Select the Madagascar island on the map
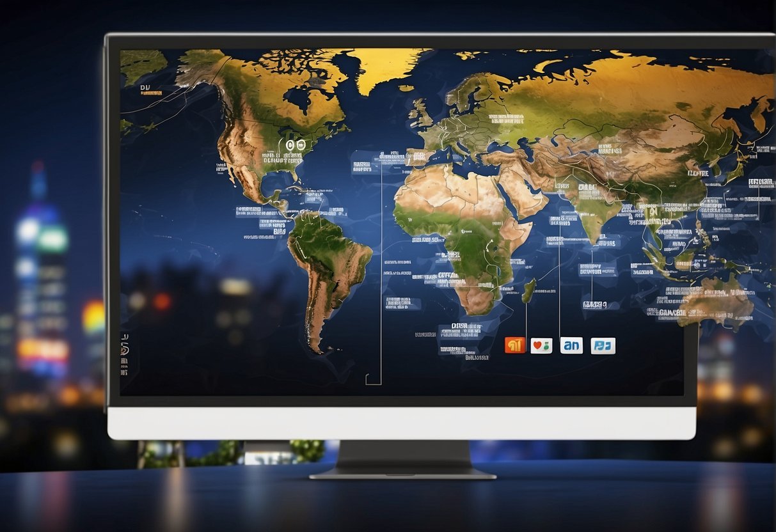 tap(528, 292)
